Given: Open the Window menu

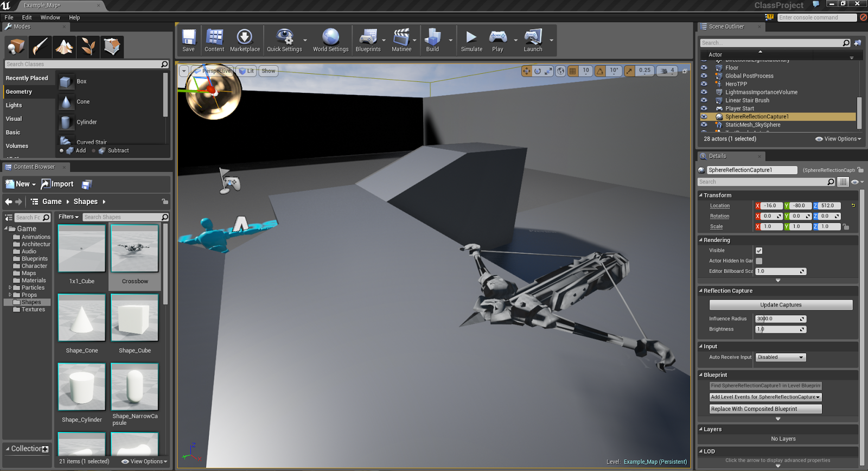Looking at the screenshot, I should tap(50, 17).
